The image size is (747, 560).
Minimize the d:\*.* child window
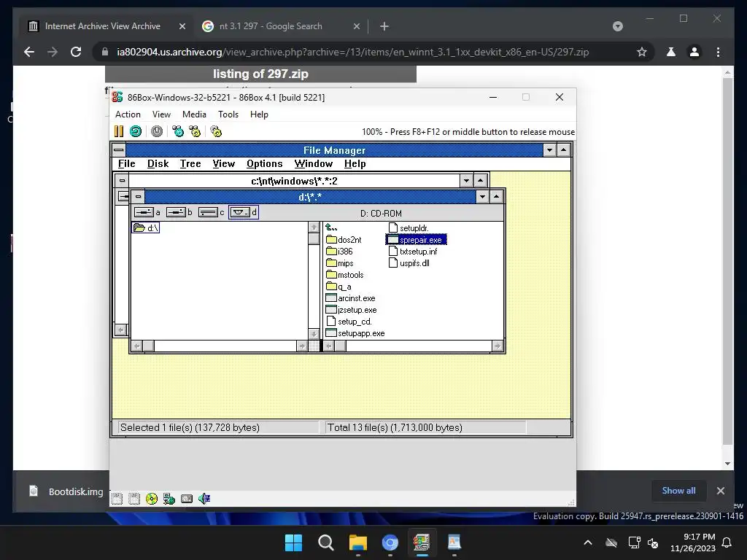click(483, 197)
